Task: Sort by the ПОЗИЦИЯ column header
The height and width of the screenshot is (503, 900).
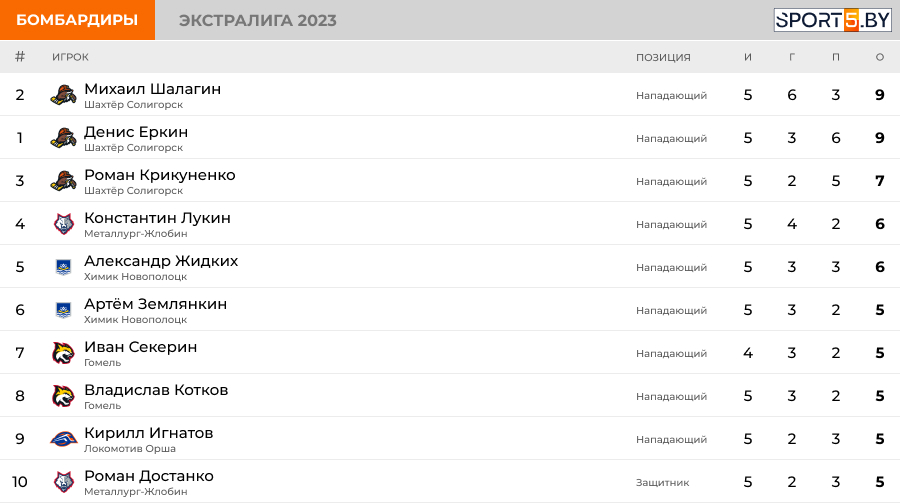Action: pyautogui.click(x=663, y=57)
